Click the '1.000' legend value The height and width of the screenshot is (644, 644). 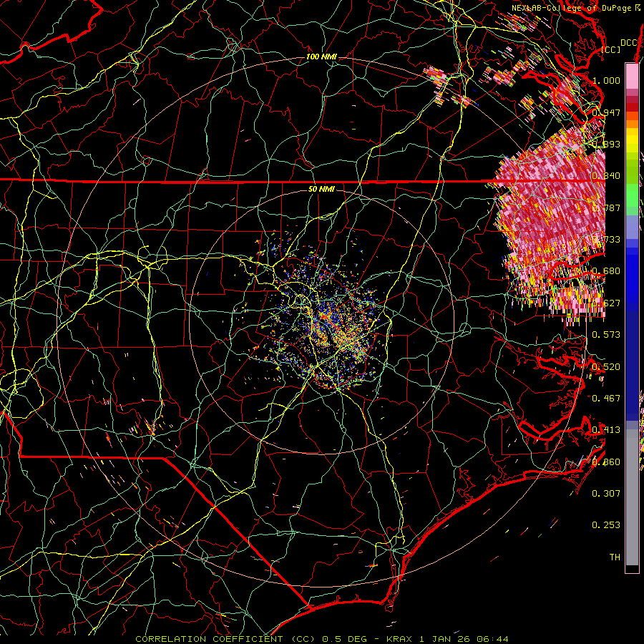click(x=606, y=80)
